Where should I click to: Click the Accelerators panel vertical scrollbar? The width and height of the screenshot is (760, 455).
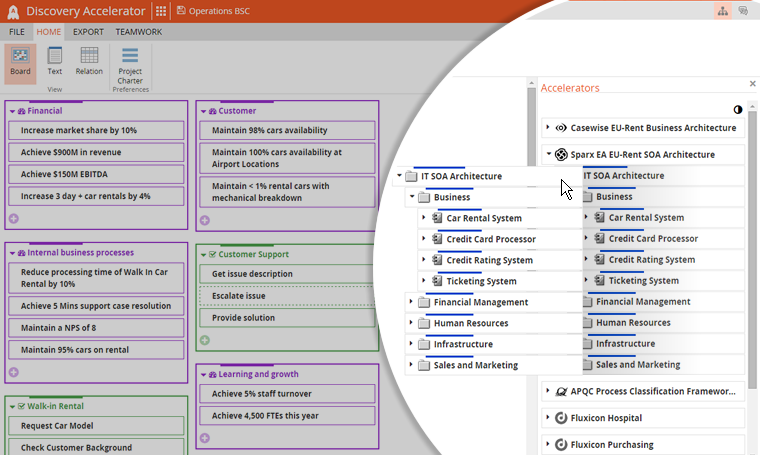tap(752, 250)
